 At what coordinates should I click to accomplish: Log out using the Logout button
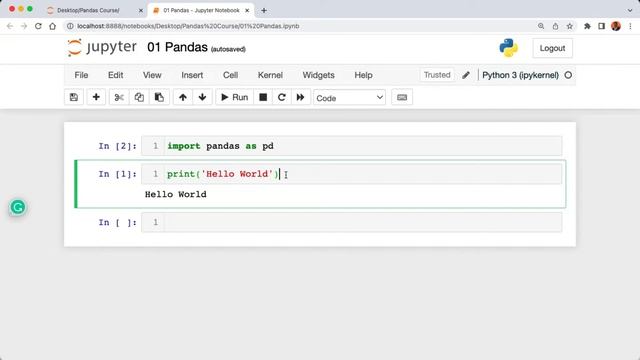553,48
